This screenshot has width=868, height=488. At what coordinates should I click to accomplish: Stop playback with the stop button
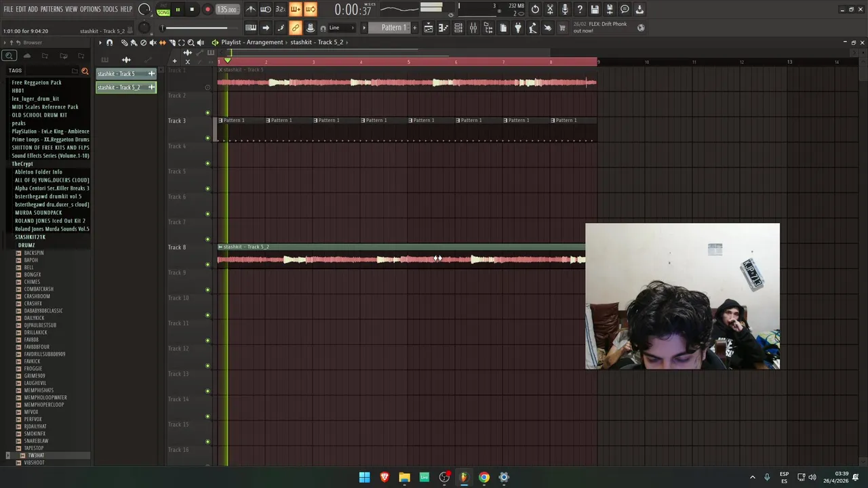point(192,9)
